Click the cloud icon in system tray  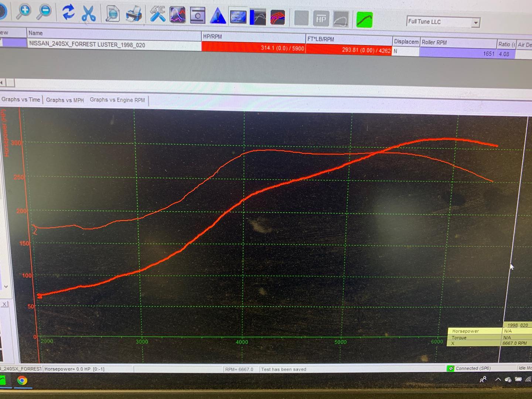click(508, 379)
